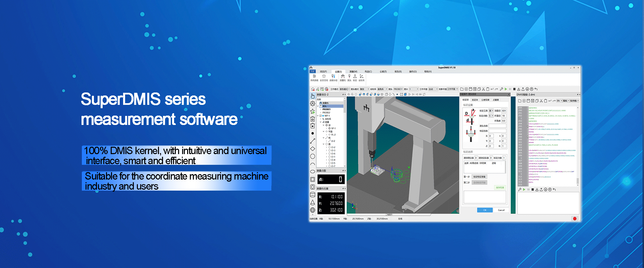The height and width of the screenshot is (268, 644).
Task: Click zoom in magnifier in 3D view toolbar
Action: click(x=348, y=94)
